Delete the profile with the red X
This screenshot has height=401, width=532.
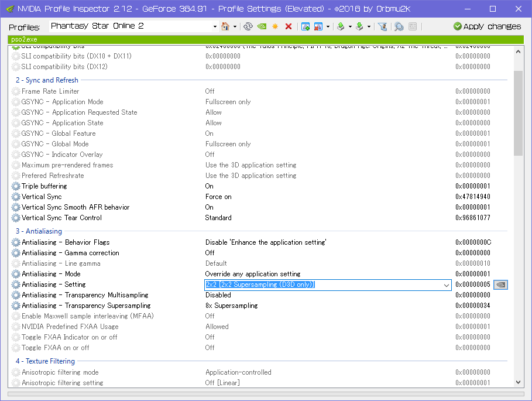(x=289, y=26)
